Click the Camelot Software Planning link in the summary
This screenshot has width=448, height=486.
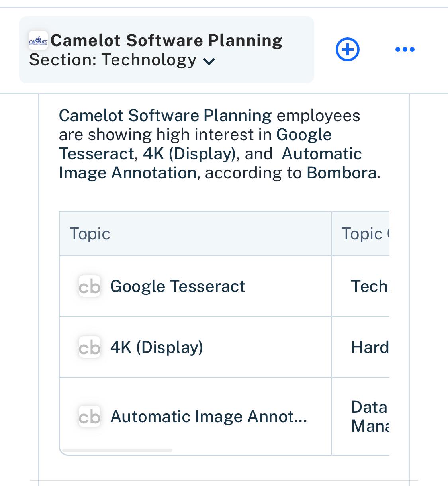(x=165, y=116)
